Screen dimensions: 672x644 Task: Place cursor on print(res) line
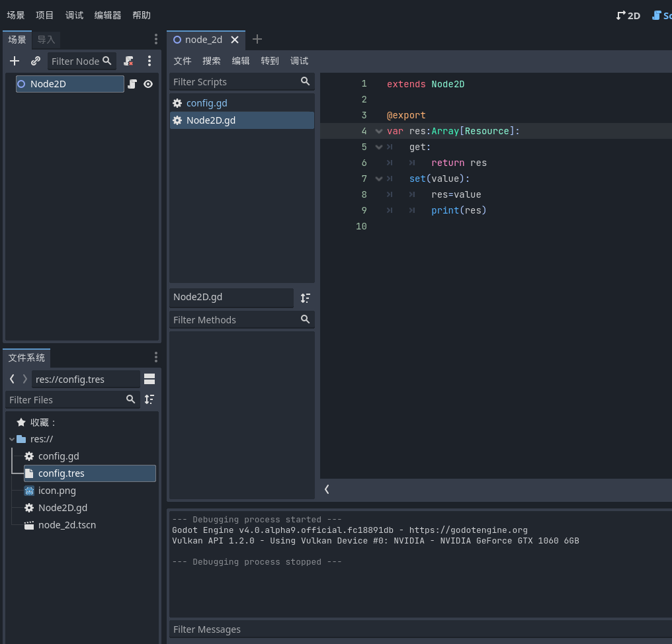(x=458, y=210)
